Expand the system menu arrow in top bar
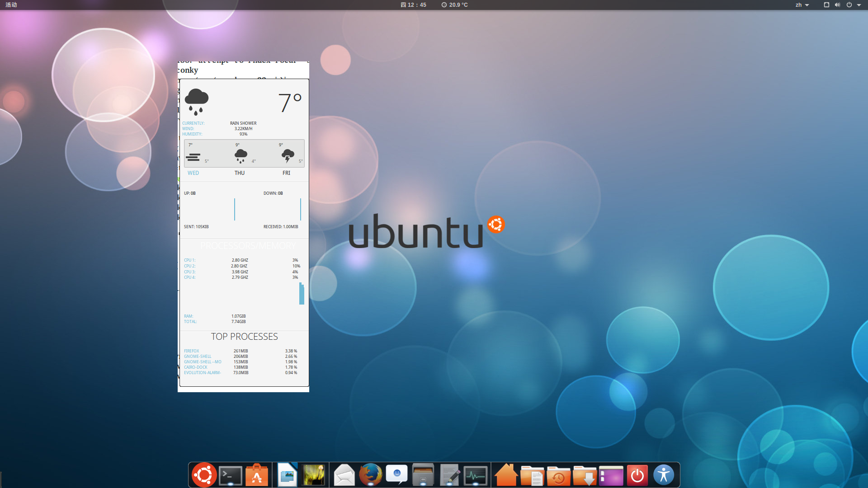Image resolution: width=868 pixels, height=488 pixels. coord(859,5)
